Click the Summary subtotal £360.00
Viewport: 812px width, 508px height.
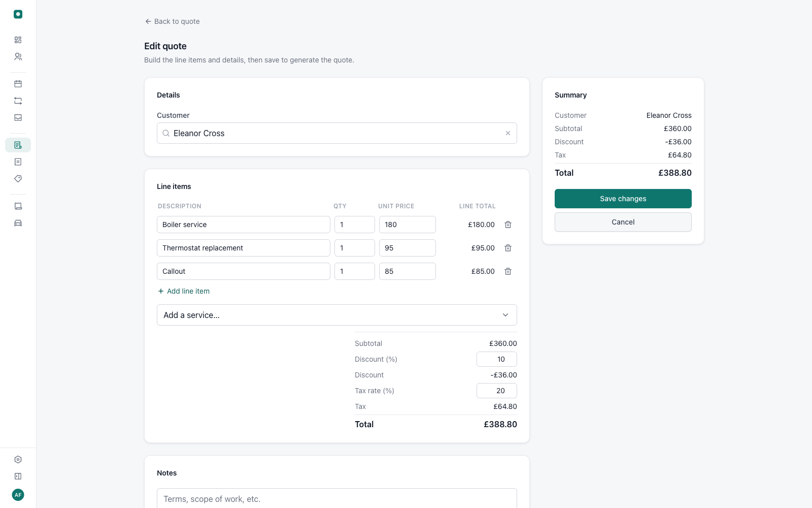point(678,129)
